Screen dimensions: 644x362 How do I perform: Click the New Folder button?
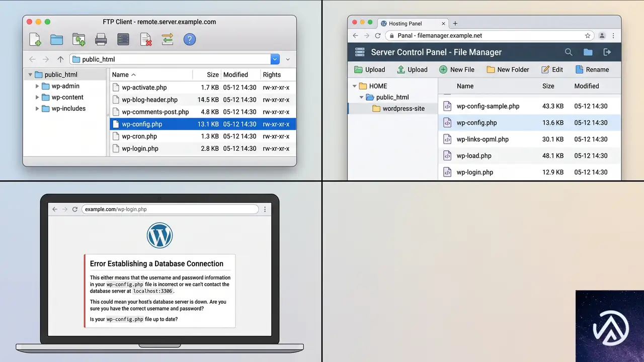pyautogui.click(x=508, y=70)
